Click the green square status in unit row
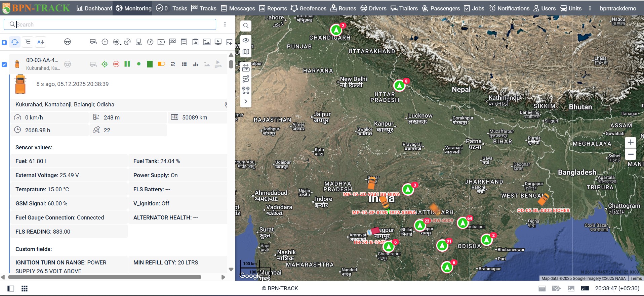This screenshot has width=644, height=296. 150,64
